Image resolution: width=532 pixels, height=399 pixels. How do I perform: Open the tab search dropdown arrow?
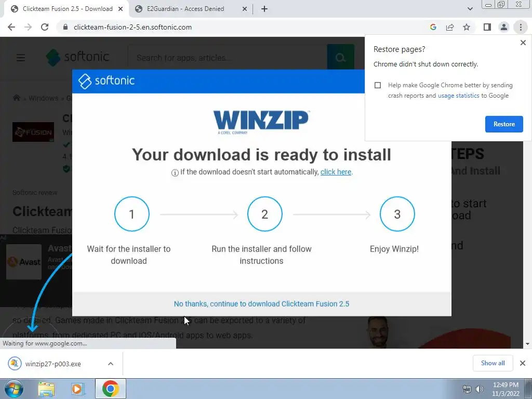pyautogui.click(x=470, y=9)
